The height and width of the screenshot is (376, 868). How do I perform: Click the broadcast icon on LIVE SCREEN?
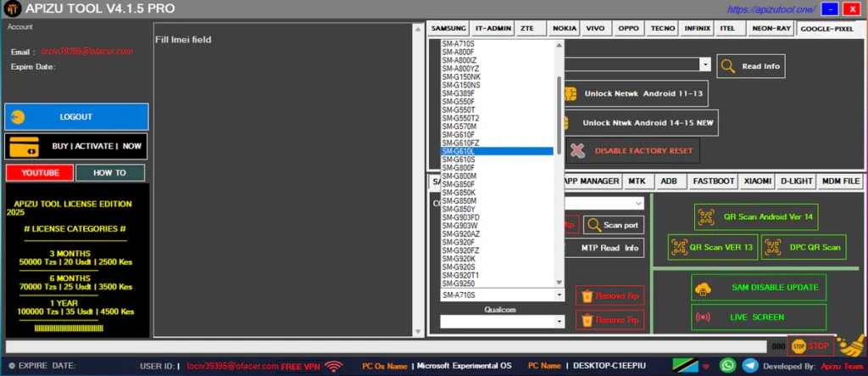point(703,317)
